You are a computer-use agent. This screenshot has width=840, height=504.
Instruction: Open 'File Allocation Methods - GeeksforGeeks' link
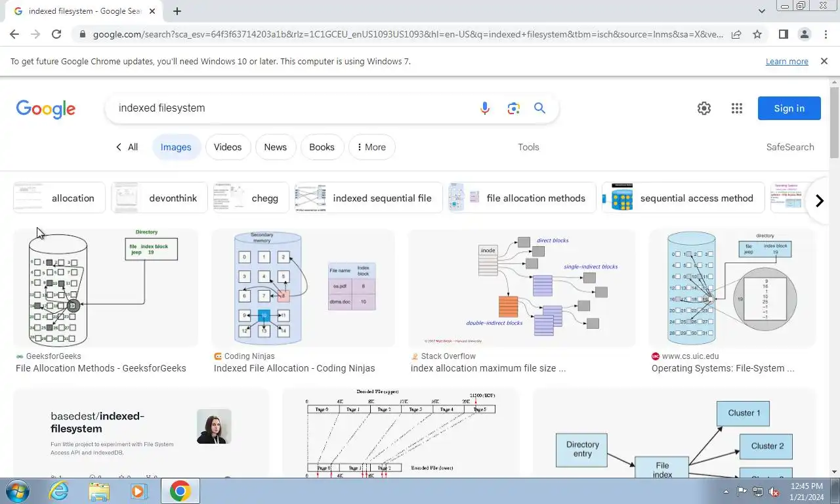pyautogui.click(x=101, y=368)
